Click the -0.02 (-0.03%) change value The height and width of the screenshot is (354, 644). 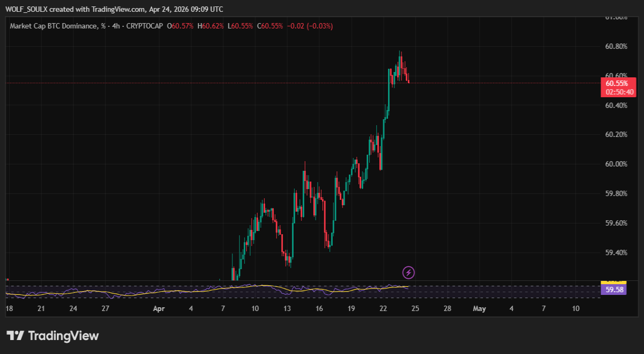[x=310, y=26]
